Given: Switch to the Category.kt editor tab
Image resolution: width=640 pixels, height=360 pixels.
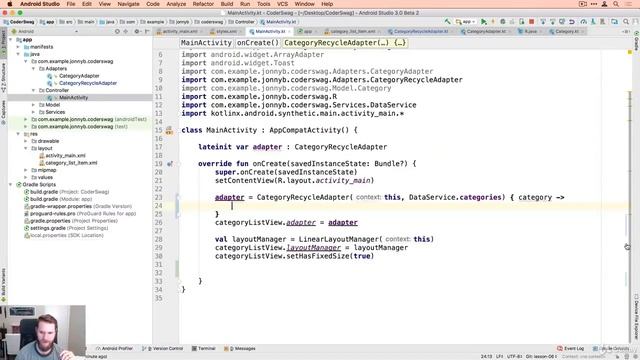Looking at the screenshot, I should 567,31.
